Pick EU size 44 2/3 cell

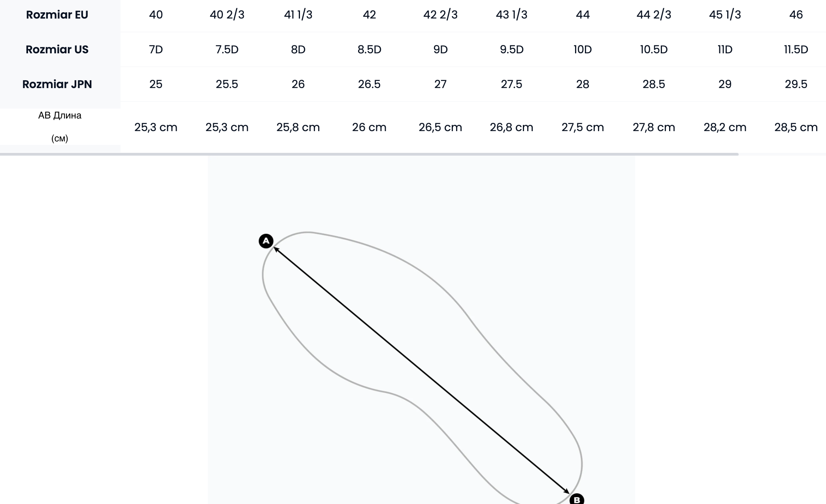(x=654, y=15)
